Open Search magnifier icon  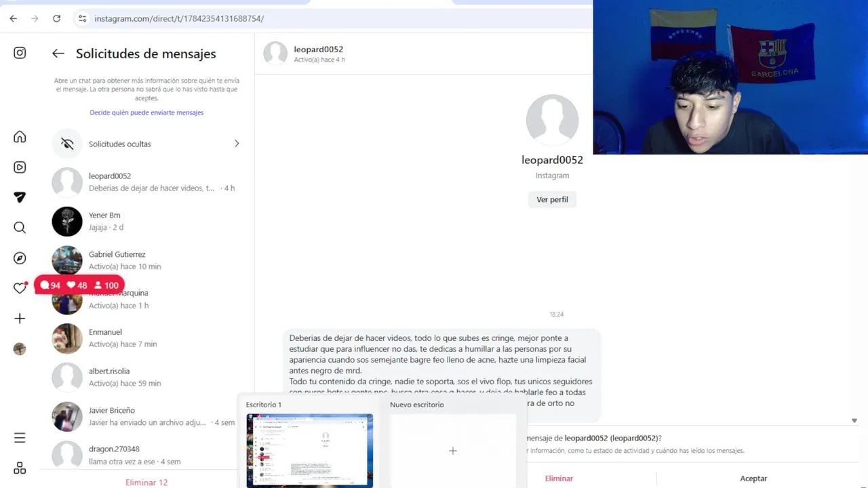pyautogui.click(x=20, y=228)
